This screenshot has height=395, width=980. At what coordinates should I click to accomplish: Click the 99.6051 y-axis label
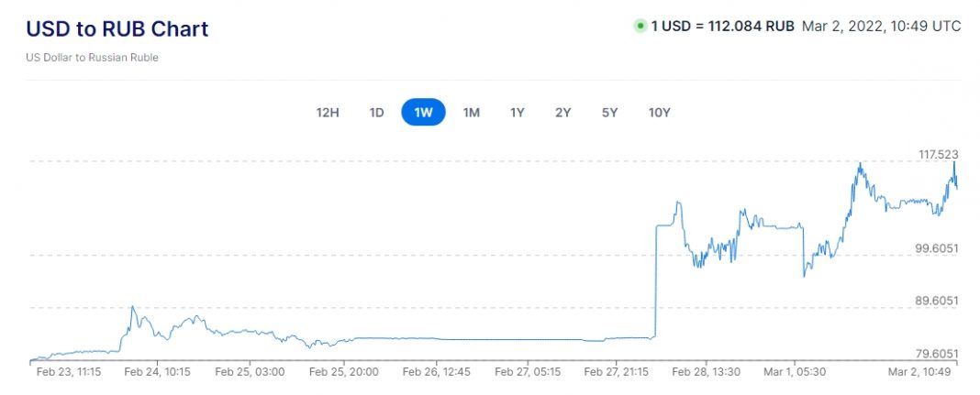click(x=938, y=248)
